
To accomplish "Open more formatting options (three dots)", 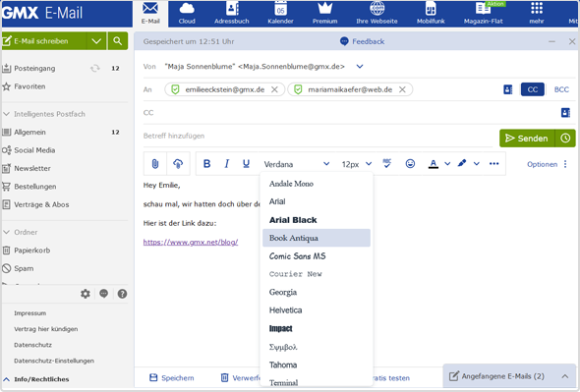I will [x=493, y=163].
